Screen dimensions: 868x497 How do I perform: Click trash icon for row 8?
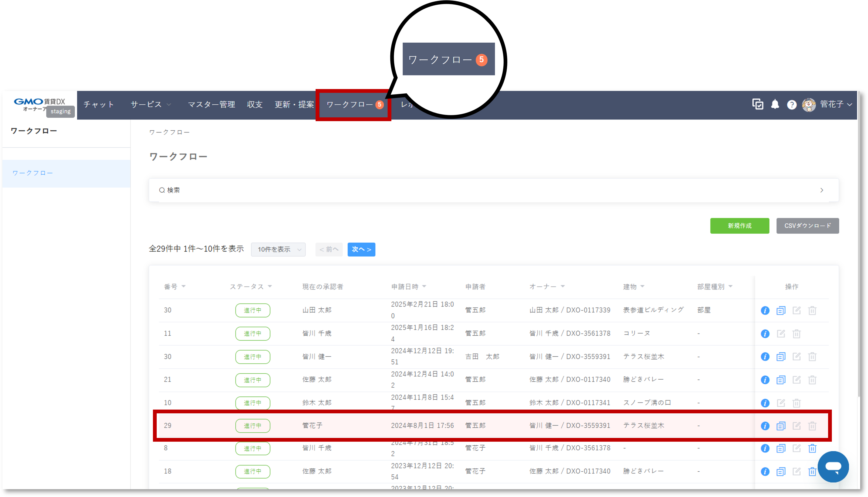click(812, 448)
